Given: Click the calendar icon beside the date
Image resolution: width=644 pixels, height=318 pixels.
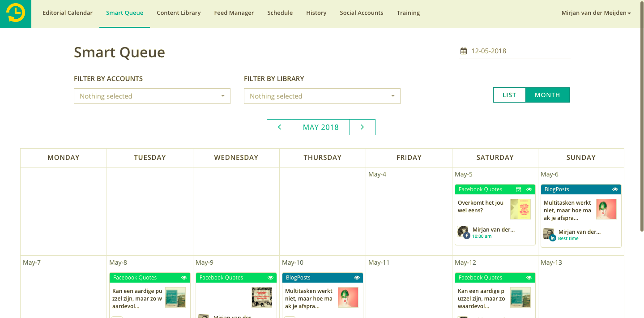Looking at the screenshot, I should pyautogui.click(x=463, y=51).
